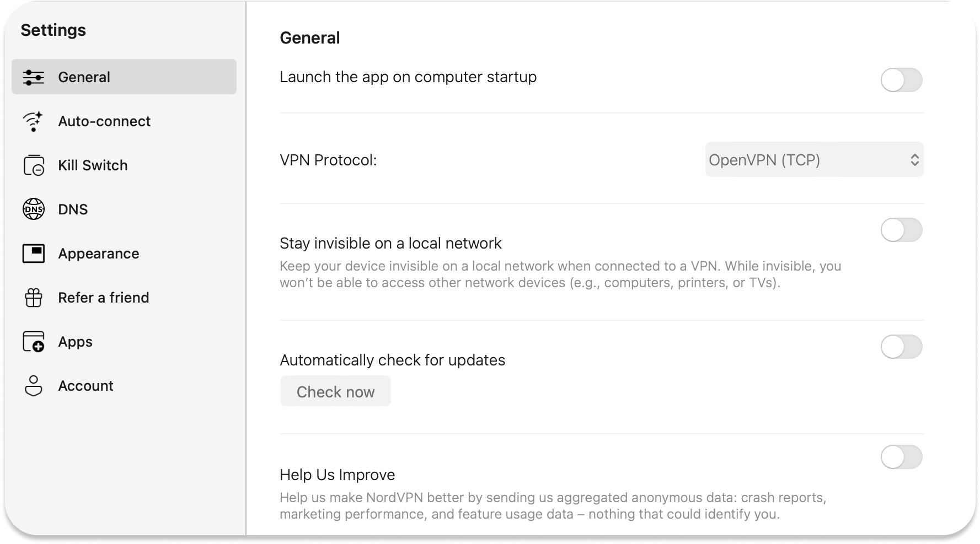Screen dimensions: 980x544
Task: Open the VPN Protocol dropdown
Action: (813, 160)
